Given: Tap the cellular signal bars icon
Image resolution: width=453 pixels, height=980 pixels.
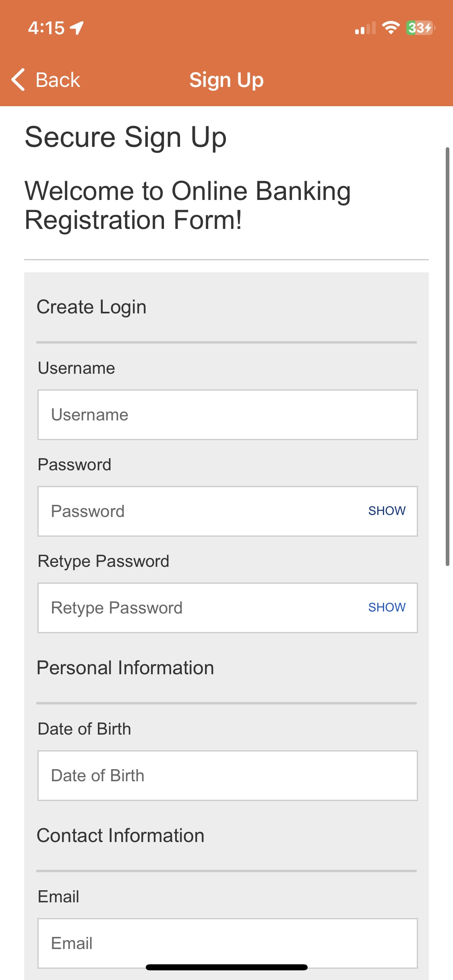Looking at the screenshot, I should (365, 28).
